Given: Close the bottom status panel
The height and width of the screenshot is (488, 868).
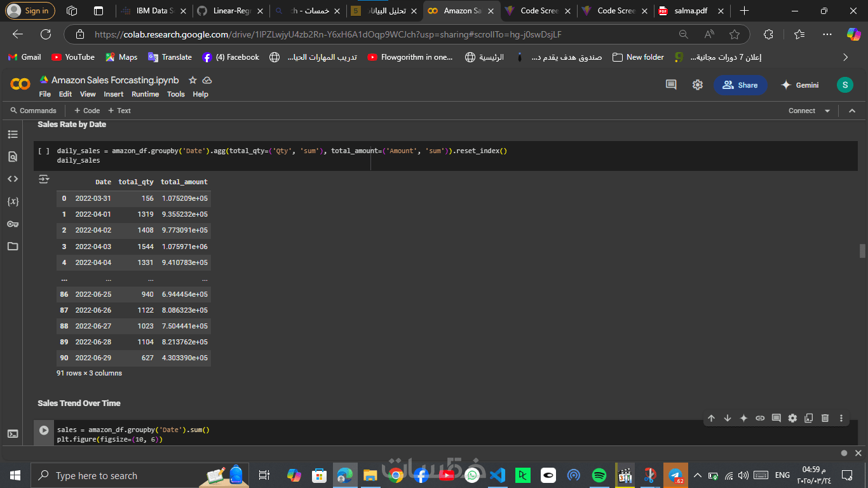Looking at the screenshot, I should [x=858, y=453].
